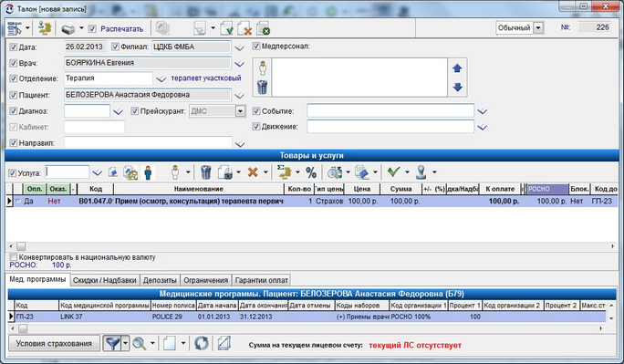624x364 pixels.
Task: Open dropdown arrow beside the funnel filter
Action: (125, 343)
